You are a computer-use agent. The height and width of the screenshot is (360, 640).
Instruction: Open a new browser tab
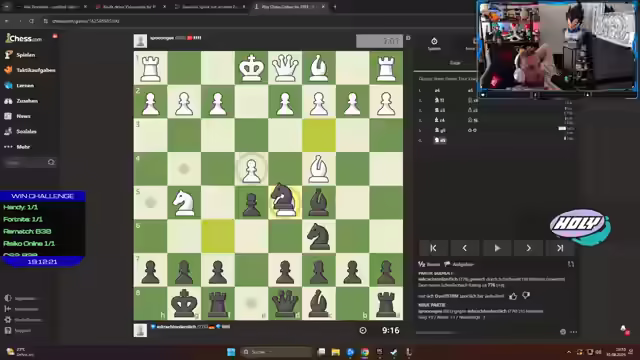tap(335, 7)
